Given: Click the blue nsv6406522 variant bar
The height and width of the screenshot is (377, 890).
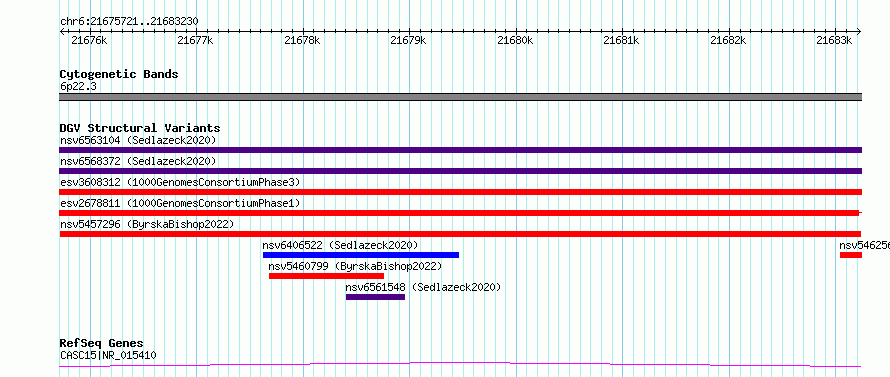Looking at the screenshot, I should point(360,255).
